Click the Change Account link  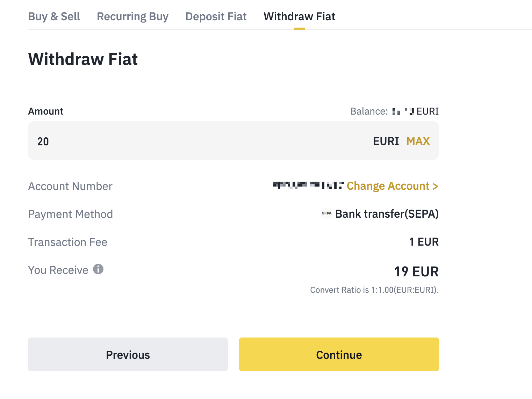(x=388, y=186)
